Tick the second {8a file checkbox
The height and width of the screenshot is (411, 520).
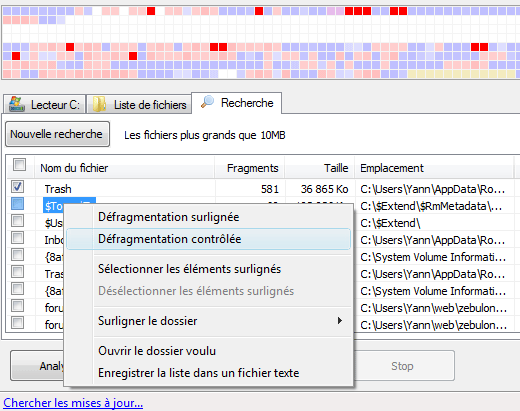click(17, 289)
